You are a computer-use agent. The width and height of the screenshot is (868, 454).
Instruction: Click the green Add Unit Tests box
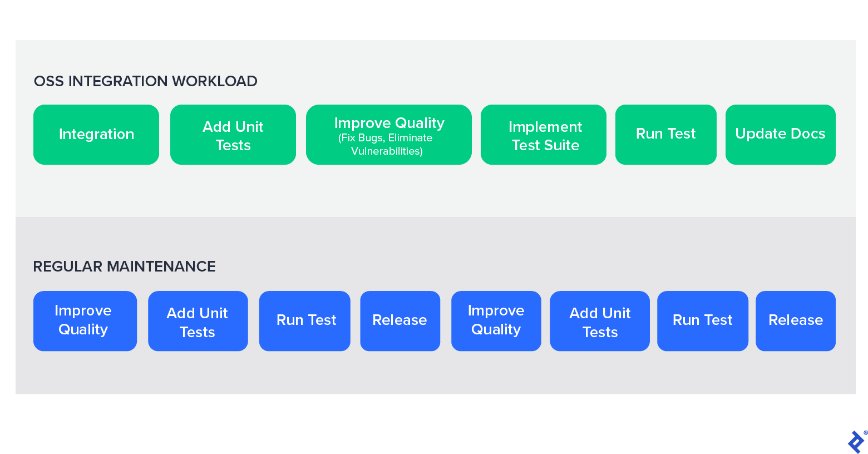[233, 134]
